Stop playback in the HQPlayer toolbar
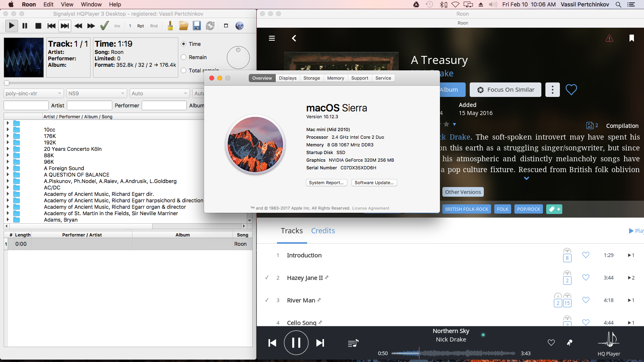The height and width of the screenshot is (362, 644). (38, 26)
